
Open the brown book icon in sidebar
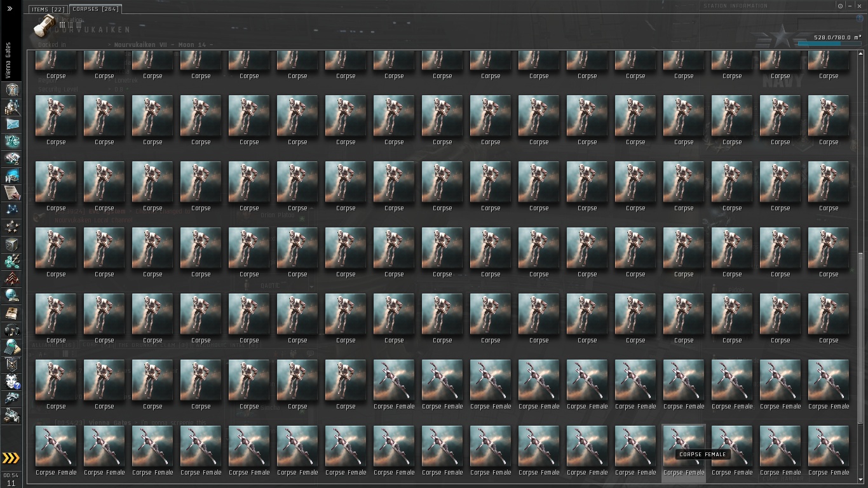click(12, 313)
